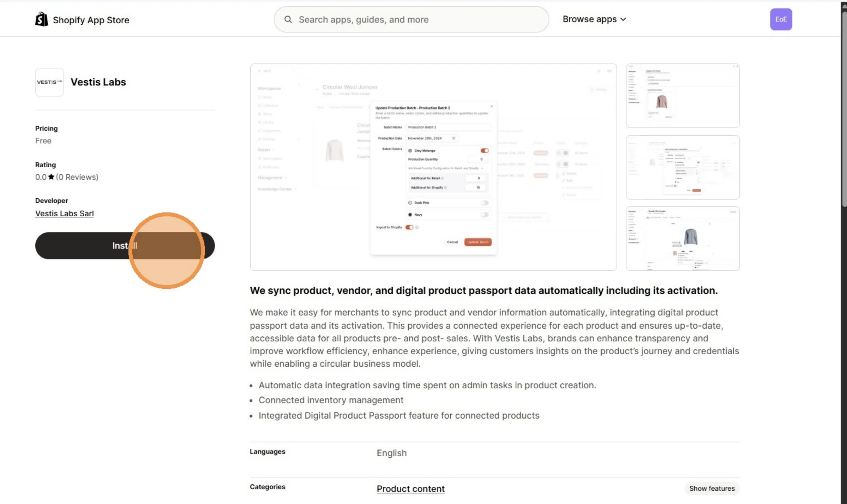Open the second side screenshot thumbnail
Screen dimensions: 847x504
[683, 167]
